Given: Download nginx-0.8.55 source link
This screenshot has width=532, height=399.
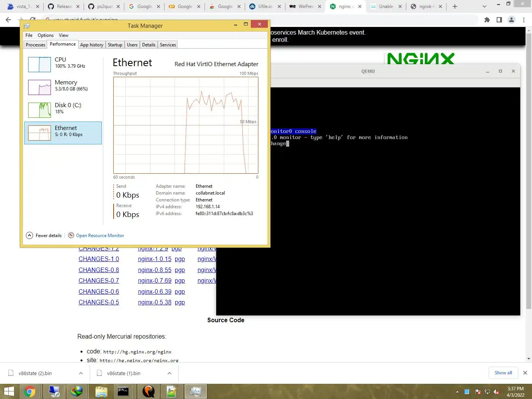Looking at the screenshot, I should pyautogui.click(x=155, y=270).
